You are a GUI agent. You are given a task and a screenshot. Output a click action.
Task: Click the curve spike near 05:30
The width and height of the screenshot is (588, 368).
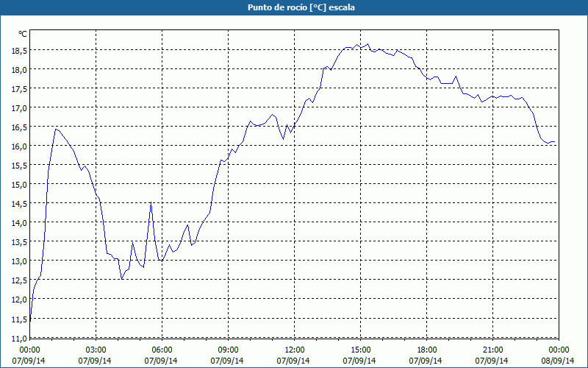point(151,202)
